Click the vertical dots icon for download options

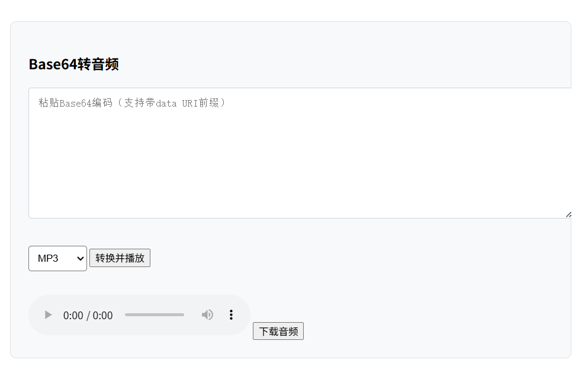point(231,315)
